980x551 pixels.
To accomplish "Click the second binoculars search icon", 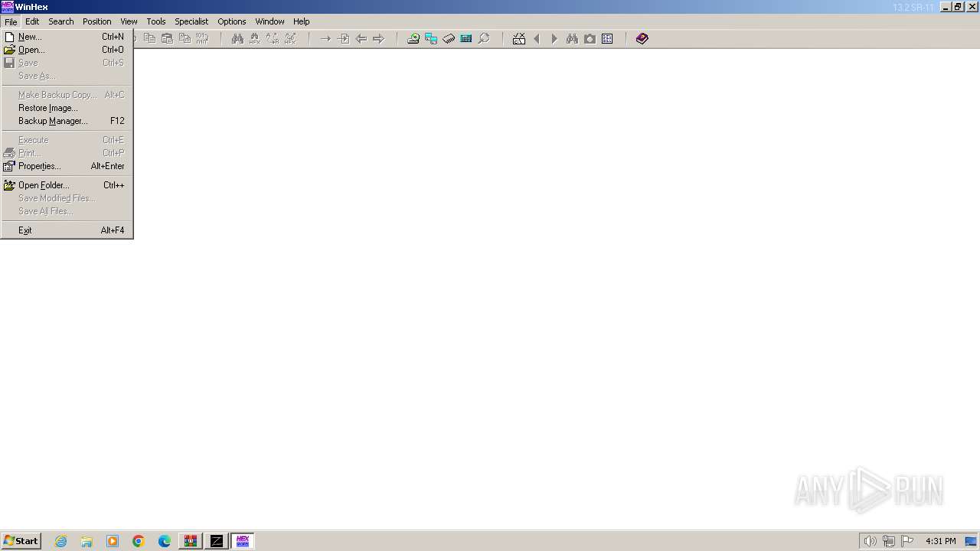I will tap(572, 38).
